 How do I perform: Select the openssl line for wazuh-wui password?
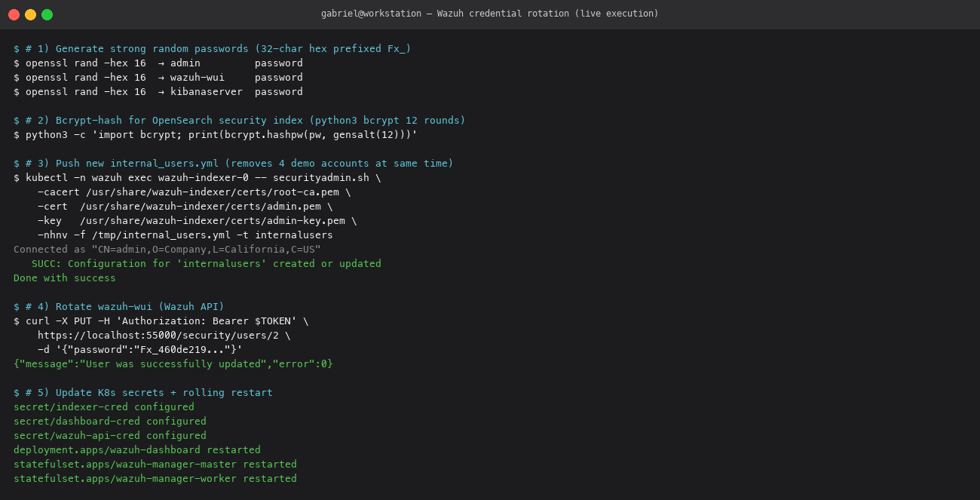click(x=158, y=77)
